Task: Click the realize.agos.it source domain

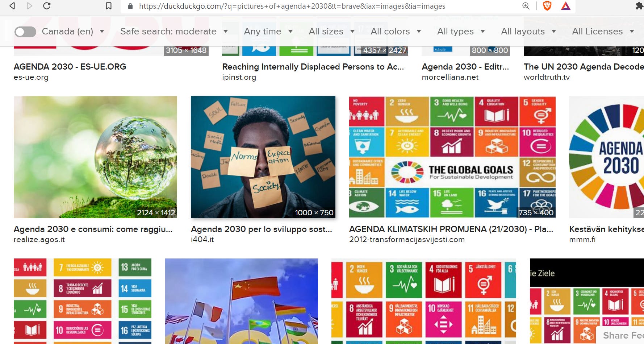Action: click(39, 240)
